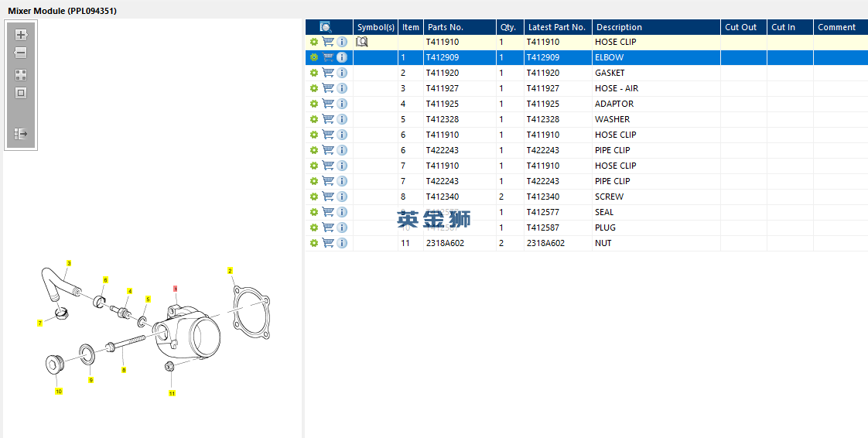Open info for WASHER row
This screenshot has height=438, width=868.
[x=342, y=119]
